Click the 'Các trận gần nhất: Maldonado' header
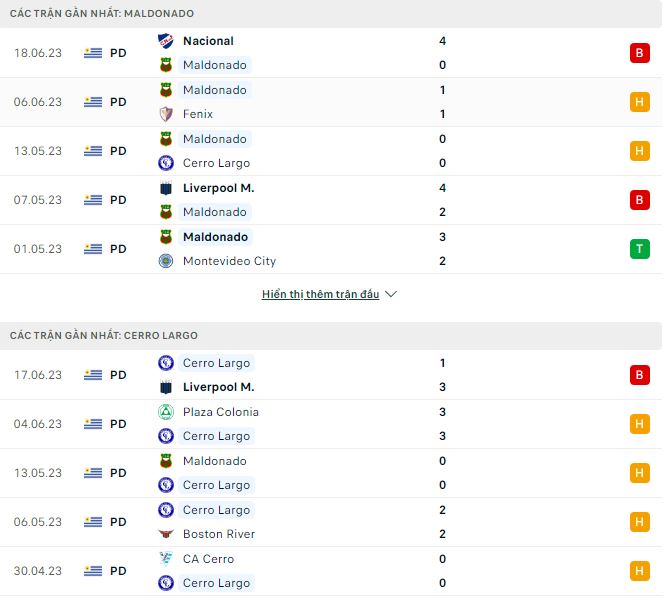This screenshot has width=667, height=599. (102, 14)
